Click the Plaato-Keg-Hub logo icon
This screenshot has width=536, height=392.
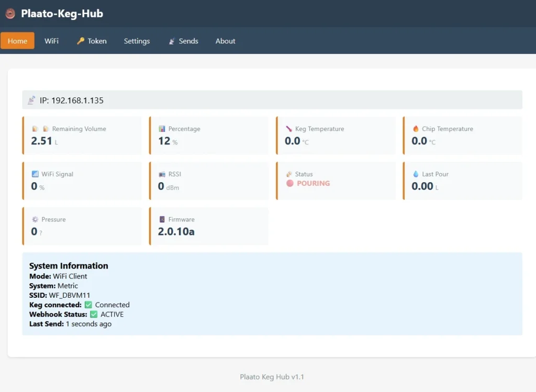click(x=10, y=14)
